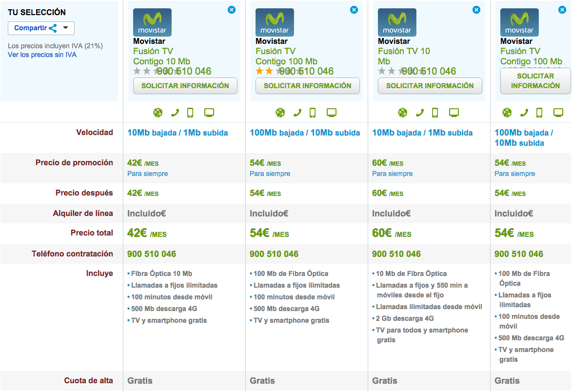Click the 'Precio total' 42€ /MES value
The height and width of the screenshot is (392, 572).
[147, 233]
